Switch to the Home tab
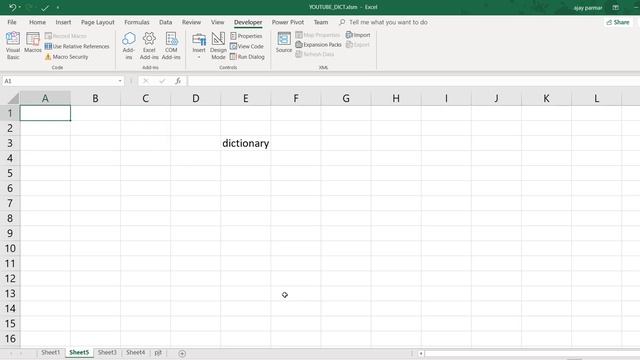The height and width of the screenshot is (360, 640). (x=37, y=22)
